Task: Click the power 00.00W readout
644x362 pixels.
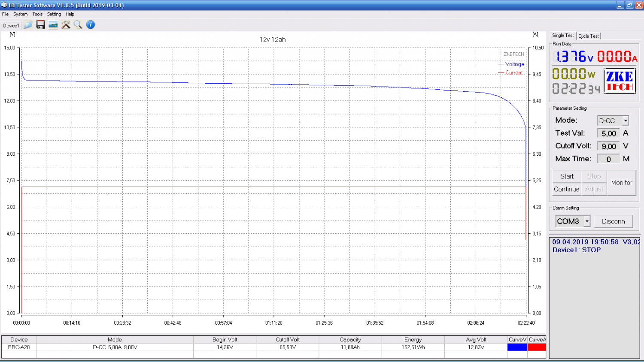Action: (x=574, y=74)
